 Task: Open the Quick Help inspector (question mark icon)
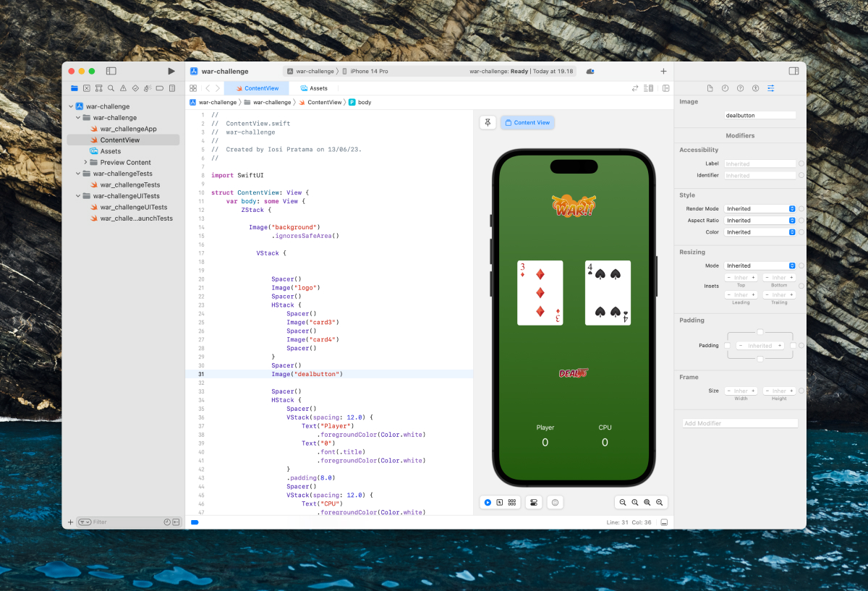(740, 88)
